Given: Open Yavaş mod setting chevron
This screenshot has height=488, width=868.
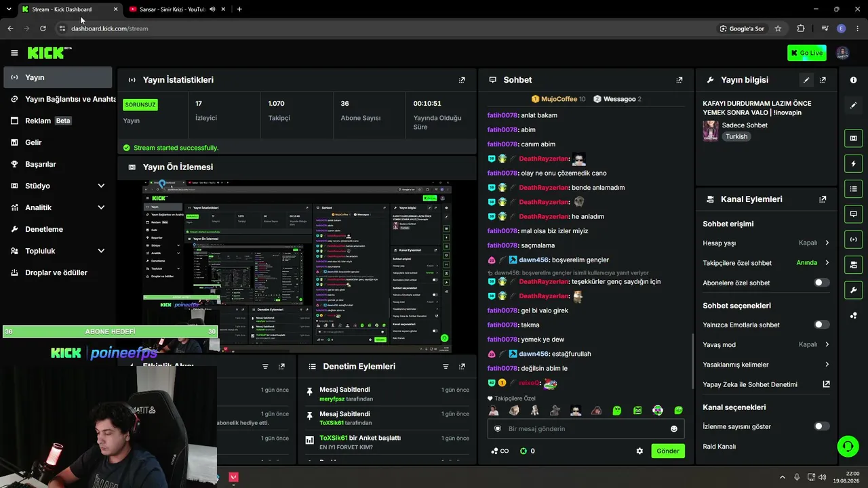Looking at the screenshot, I should click(x=827, y=344).
